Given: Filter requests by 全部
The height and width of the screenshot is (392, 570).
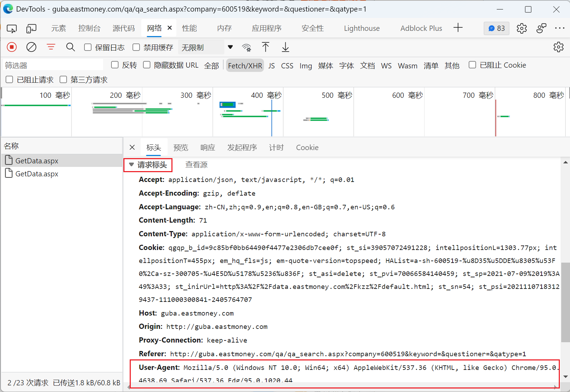Looking at the screenshot, I should [x=212, y=66].
